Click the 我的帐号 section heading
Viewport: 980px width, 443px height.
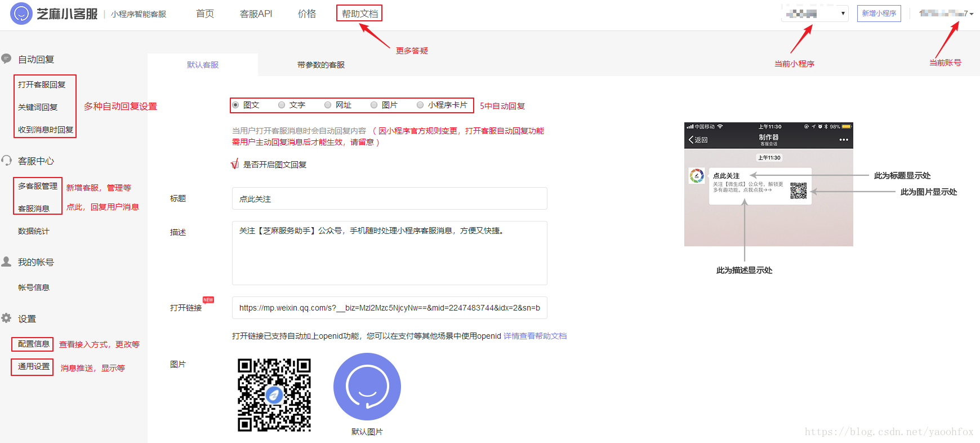[x=36, y=262]
